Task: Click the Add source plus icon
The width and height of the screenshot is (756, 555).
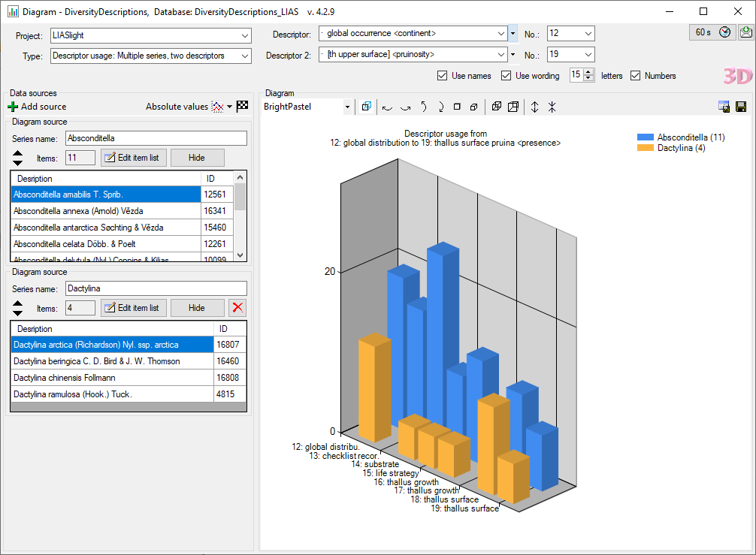Action: pyautogui.click(x=13, y=107)
